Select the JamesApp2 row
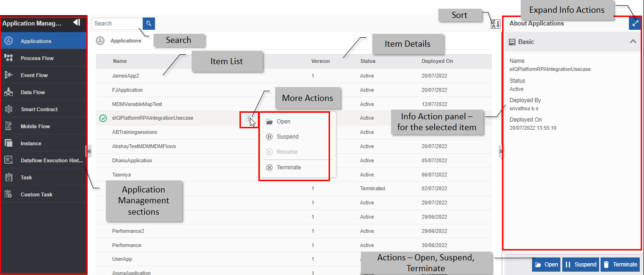The image size is (644, 275). coord(294,75)
